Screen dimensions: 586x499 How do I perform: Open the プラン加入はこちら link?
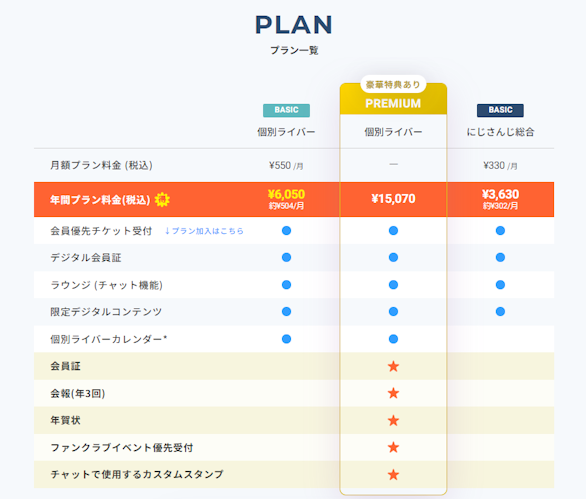tap(204, 231)
